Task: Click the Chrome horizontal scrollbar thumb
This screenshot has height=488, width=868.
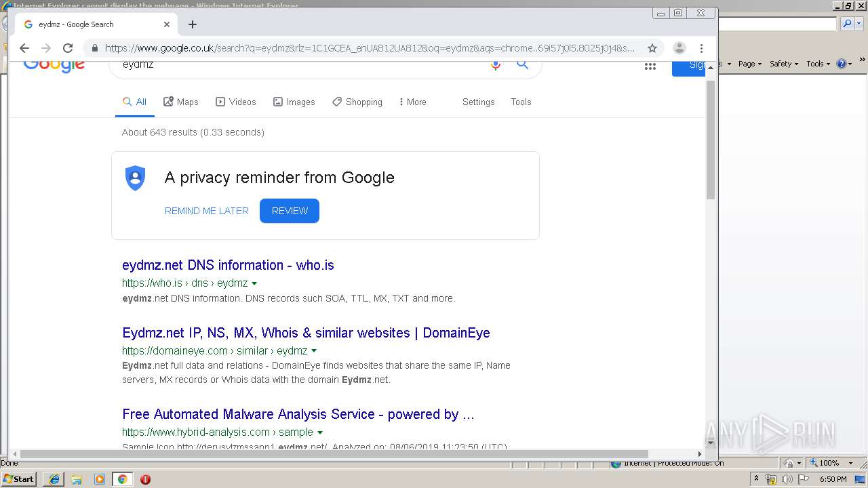Action: [x=334, y=454]
